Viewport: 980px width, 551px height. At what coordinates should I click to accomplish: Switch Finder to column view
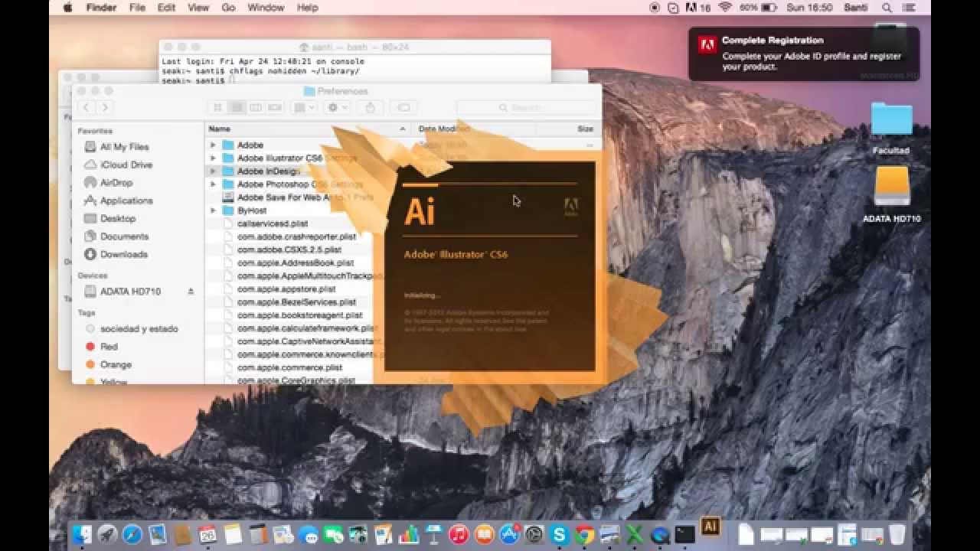[256, 108]
